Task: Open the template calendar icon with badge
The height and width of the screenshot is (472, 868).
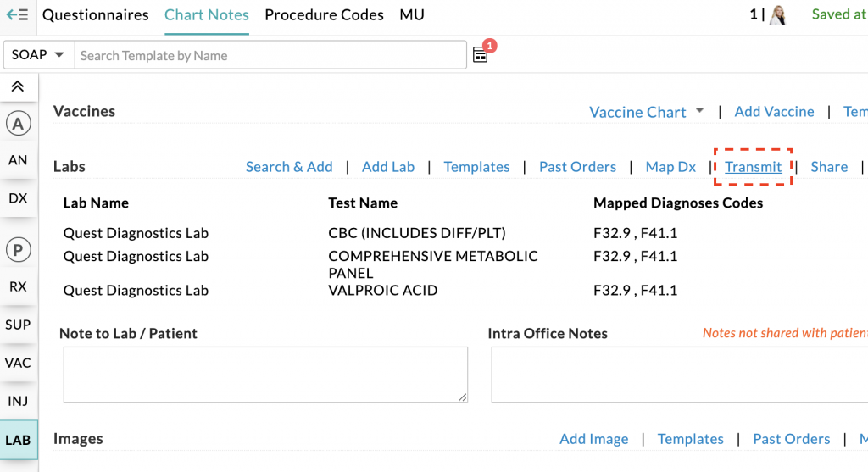Action: pos(481,55)
